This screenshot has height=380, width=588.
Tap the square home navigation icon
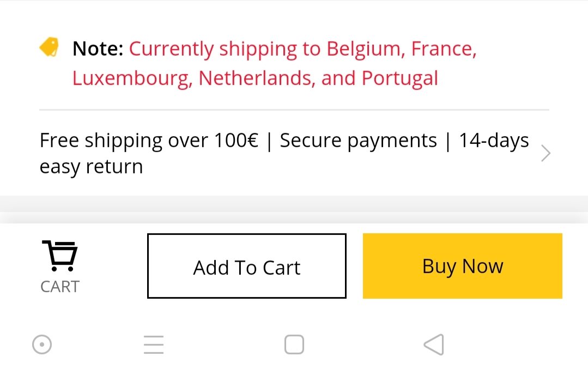click(x=294, y=345)
